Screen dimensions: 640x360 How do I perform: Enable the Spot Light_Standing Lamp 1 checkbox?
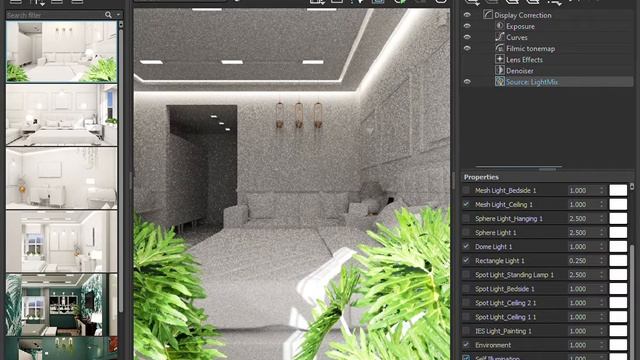466,275
